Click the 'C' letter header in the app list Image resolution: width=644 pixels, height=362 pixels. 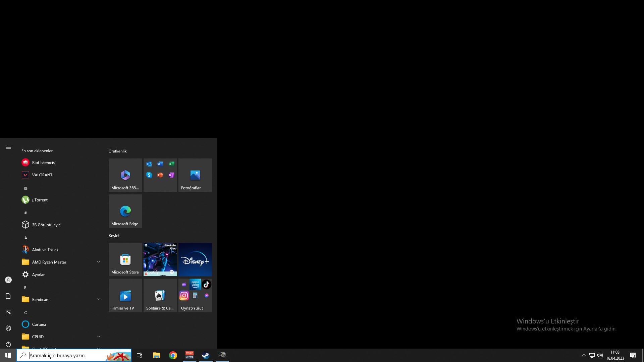(x=25, y=313)
